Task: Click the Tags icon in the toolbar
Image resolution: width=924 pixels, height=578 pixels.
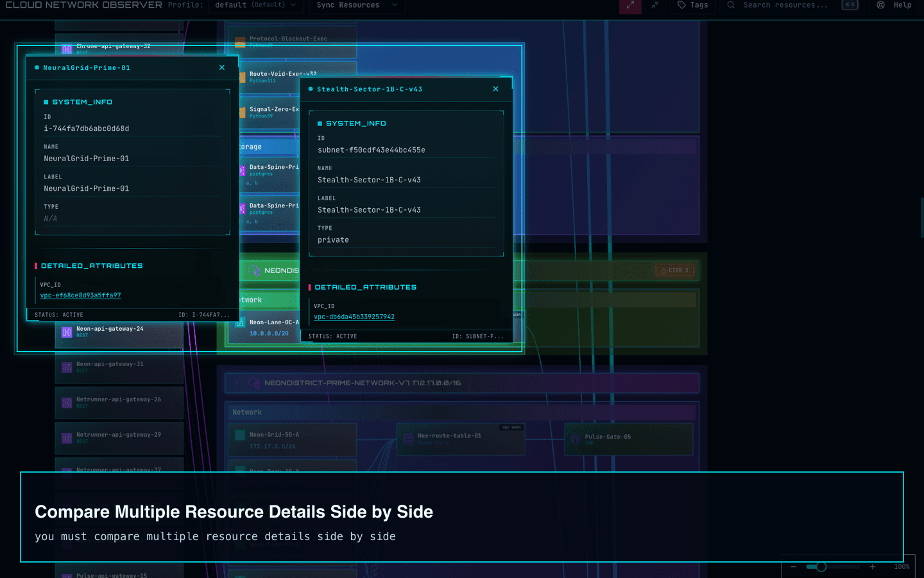Action: [681, 6]
